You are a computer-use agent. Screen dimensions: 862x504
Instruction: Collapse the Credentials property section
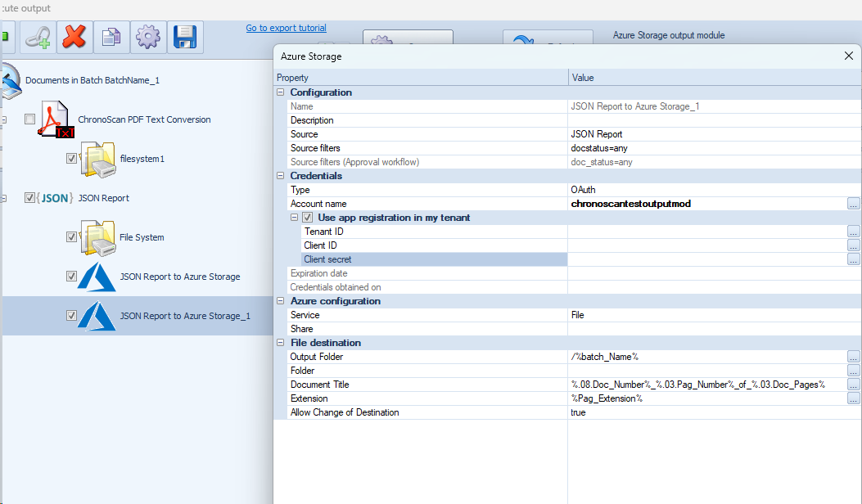[x=281, y=176]
